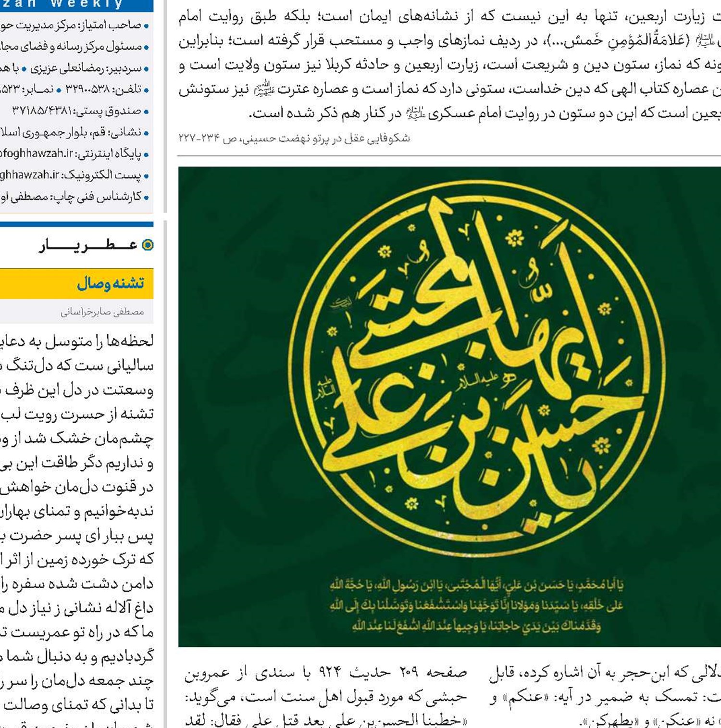Click the poem line starting "تا بدانی که تمنای"
This screenshot has height=728, width=721.
pyautogui.click(x=77, y=705)
